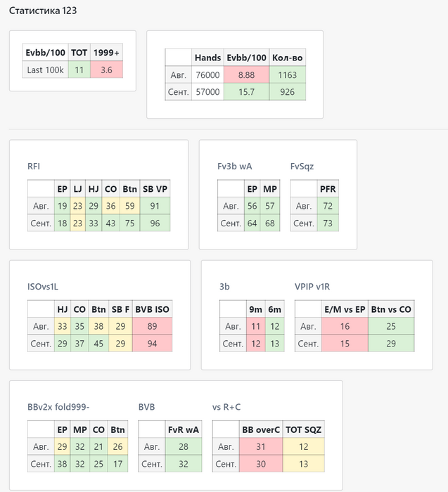Select the August Evbb/100 value 8.88

(246, 75)
